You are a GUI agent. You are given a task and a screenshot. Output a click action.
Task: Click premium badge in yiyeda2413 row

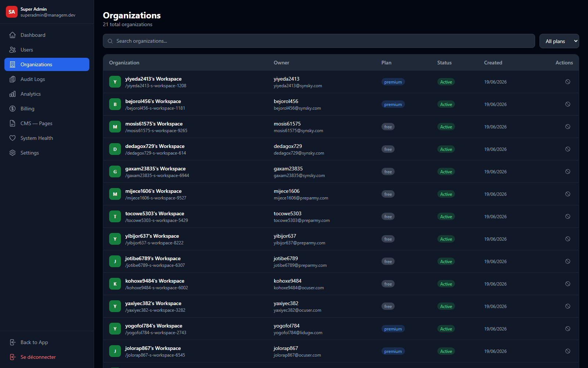(393, 82)
